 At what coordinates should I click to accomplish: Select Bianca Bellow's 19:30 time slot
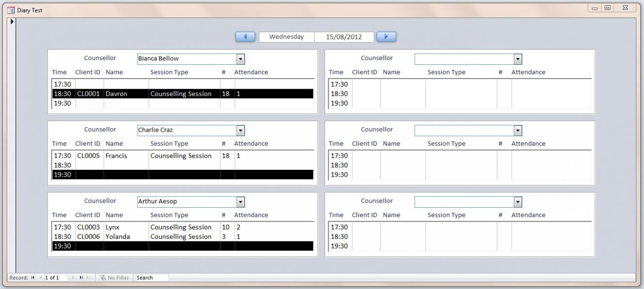point(183,103)
